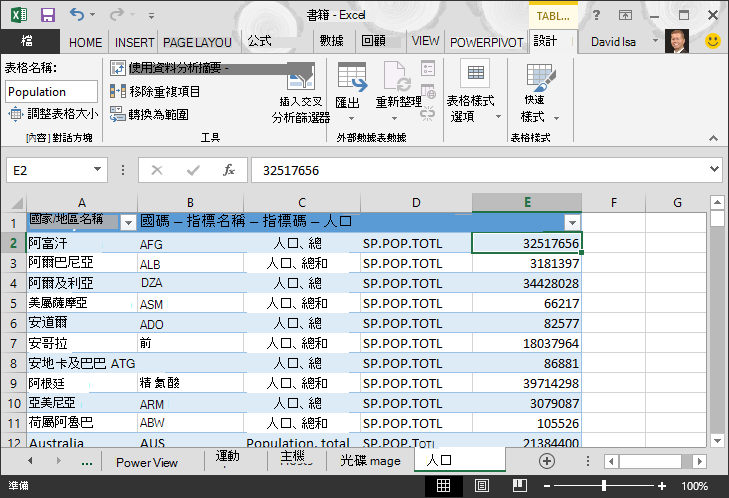Open the Power View sheet tab
This screenshot has width=729, height=498.
coord(147,462)
